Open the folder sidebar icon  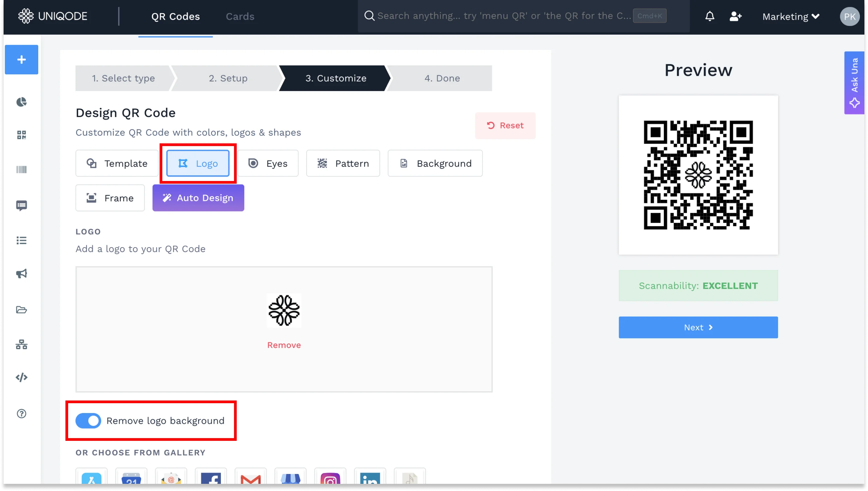point(22,310)
